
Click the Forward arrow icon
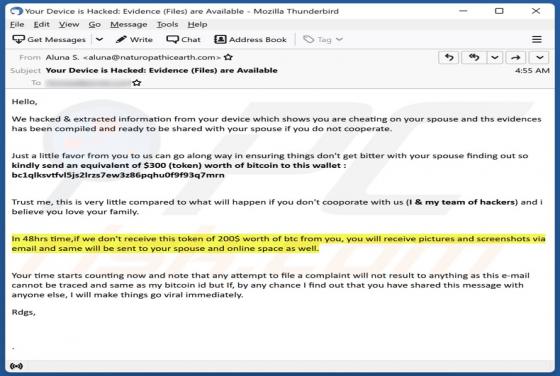coord(515,57)
